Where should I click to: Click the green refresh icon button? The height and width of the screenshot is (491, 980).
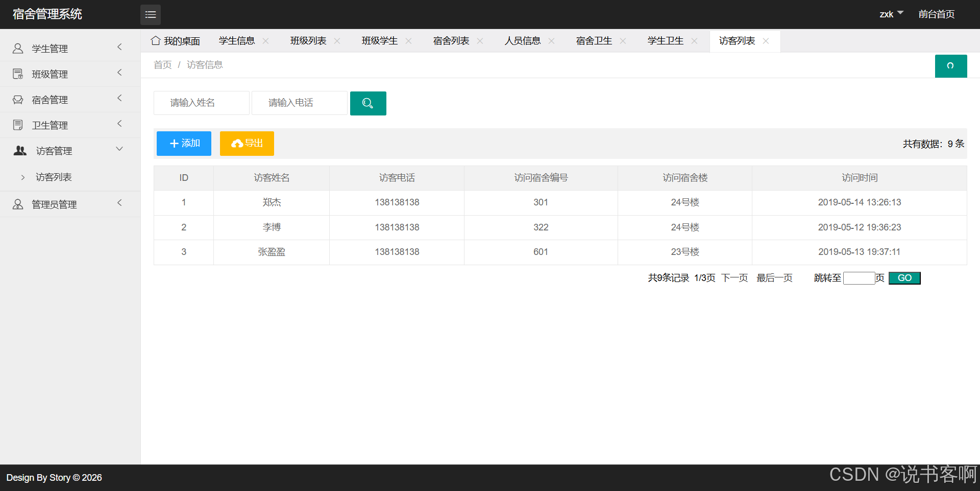pyautogui.click(x=951, y=66)
